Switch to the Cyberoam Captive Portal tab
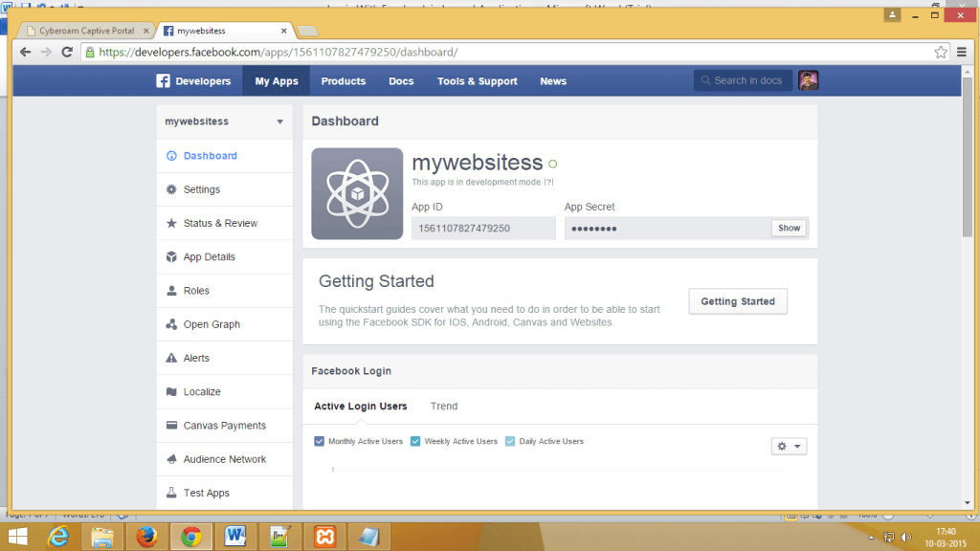980x551 pixels. [85, 30]
